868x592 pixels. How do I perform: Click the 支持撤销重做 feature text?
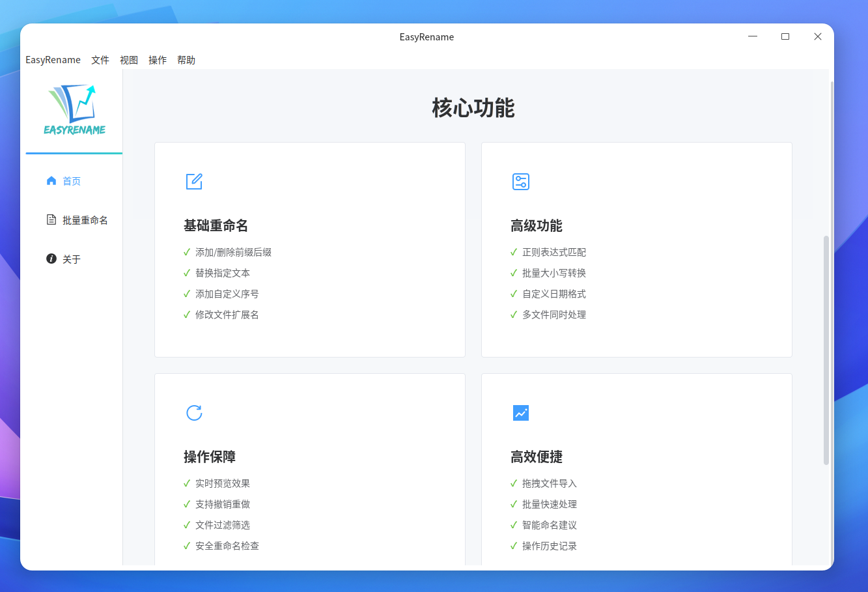pyautogui.click(x=223, y=504)
